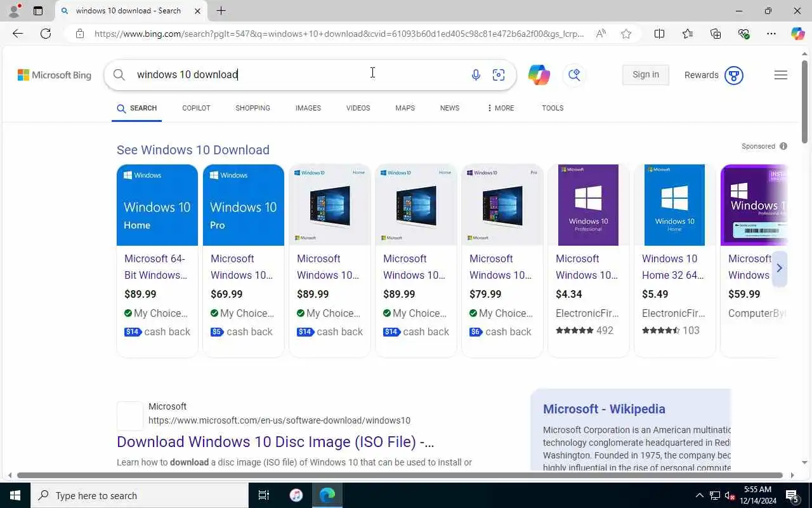This screenshot has height=508, width=812.
Task: Click the Edge profile avatar icon
Action: tap(13, 11)
